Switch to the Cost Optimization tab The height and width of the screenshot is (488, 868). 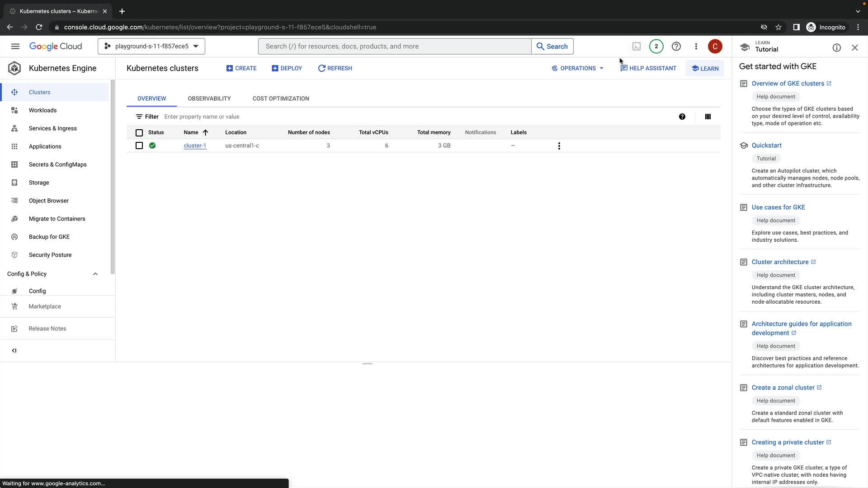[x=280, y=99]
